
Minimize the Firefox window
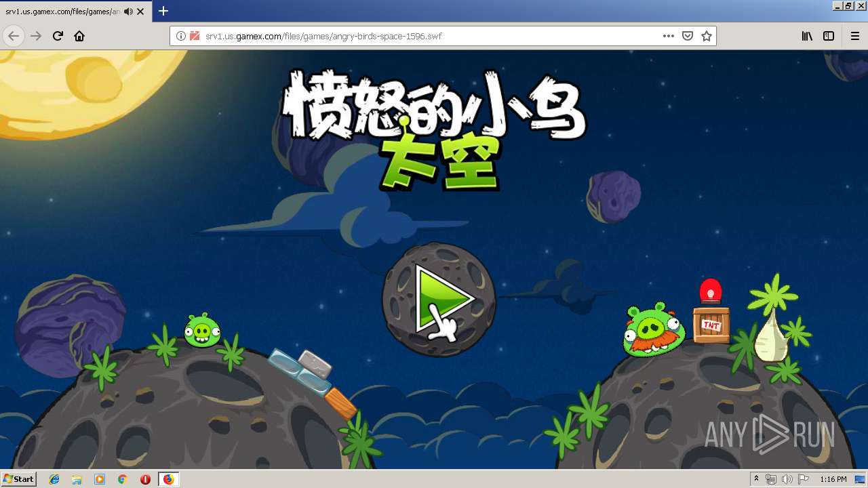tap(837, 5)
